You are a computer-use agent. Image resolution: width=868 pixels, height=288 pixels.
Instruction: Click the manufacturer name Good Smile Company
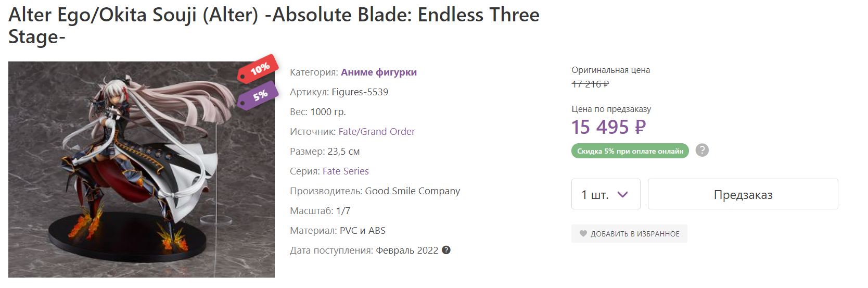(412, 191)
